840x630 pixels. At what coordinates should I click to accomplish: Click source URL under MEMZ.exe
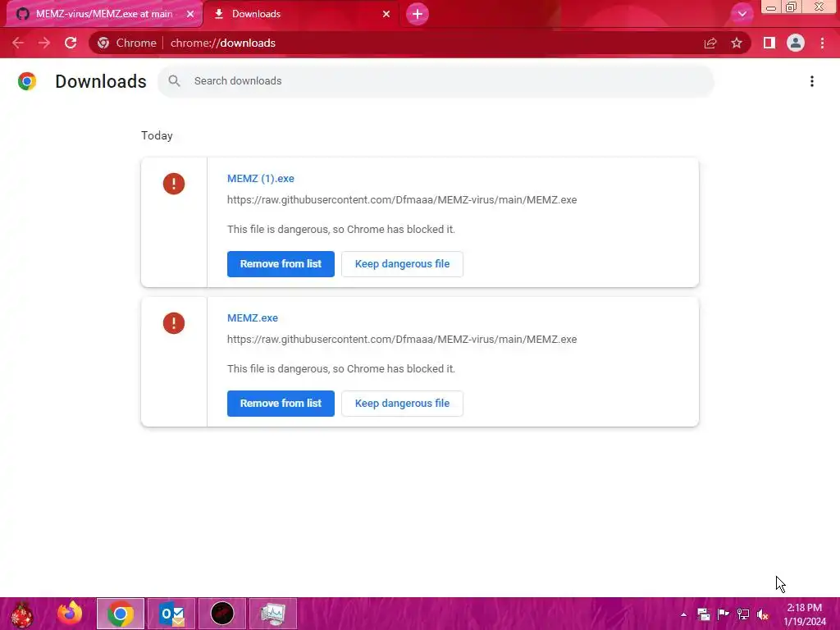tap(402, 339)
